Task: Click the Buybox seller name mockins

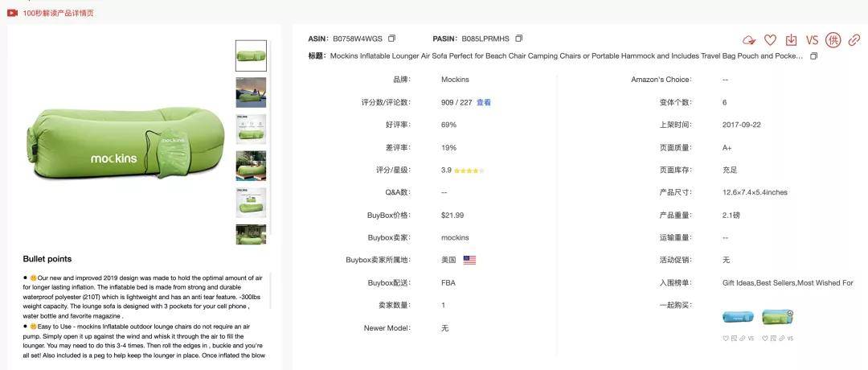Action: (455, 237)
